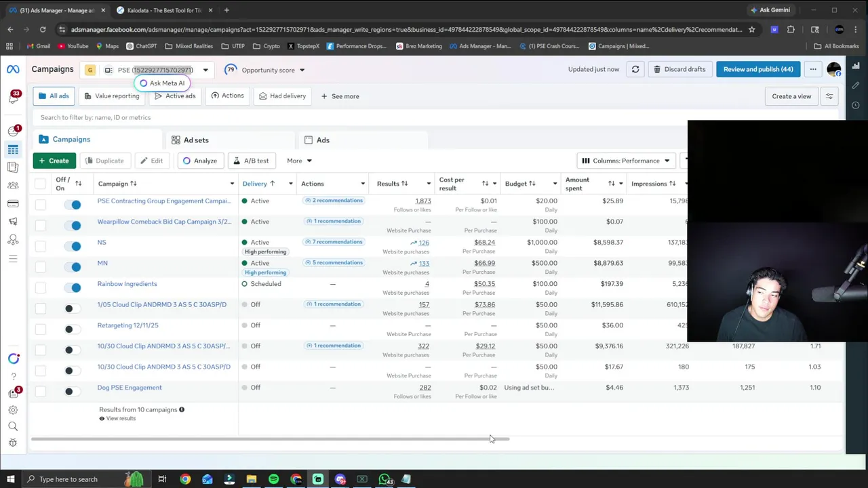868x488 pixels.
Task: Turn on the Dog PSE Engagement campaign toggle
Action: pos(73,391)
